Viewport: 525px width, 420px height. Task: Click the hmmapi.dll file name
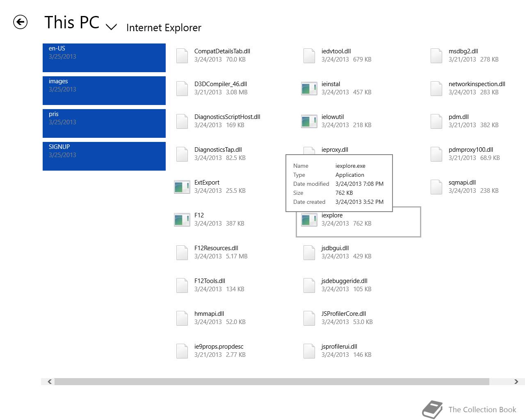click(209, 314)
